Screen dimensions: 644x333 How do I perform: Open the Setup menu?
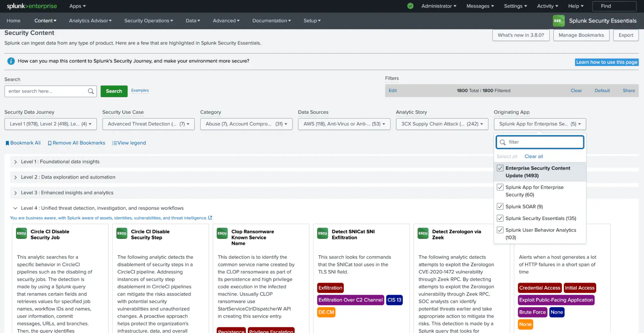312,21
